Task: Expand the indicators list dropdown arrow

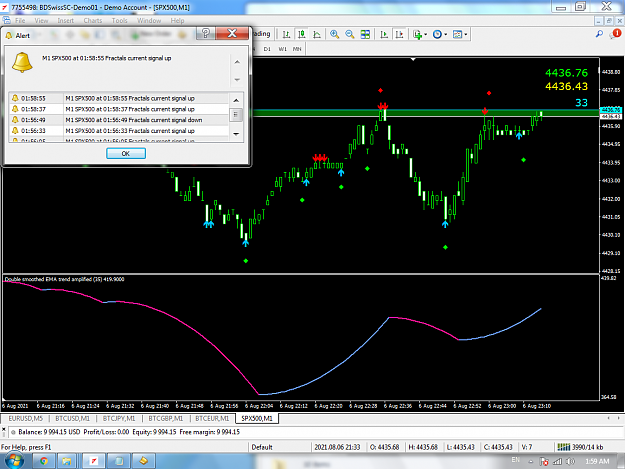Action: pos(425,35)
